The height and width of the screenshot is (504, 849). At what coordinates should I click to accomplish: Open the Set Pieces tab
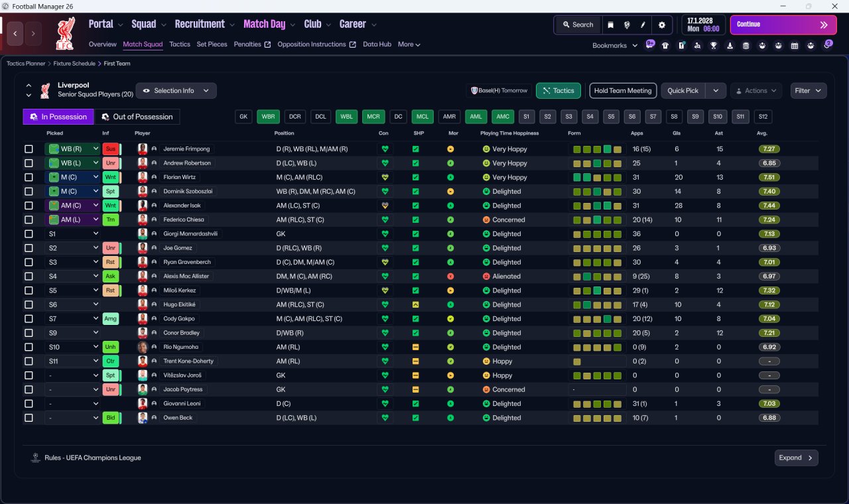tap(212, 44)
